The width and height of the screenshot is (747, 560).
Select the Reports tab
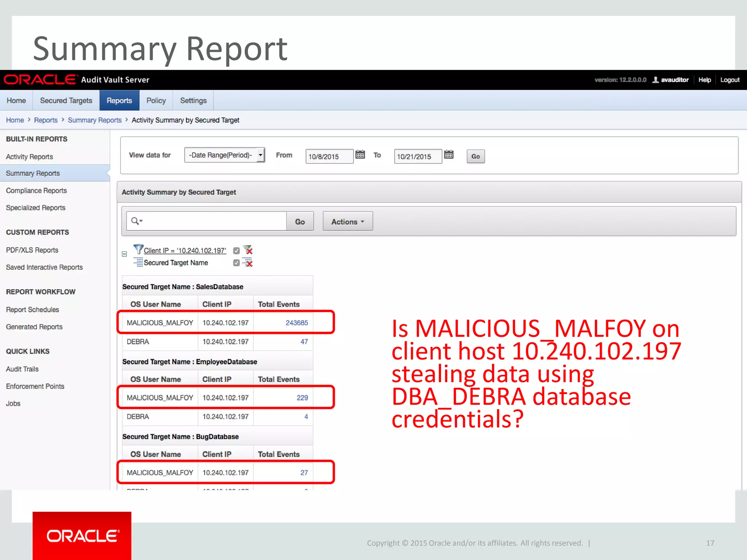tap(119, 100)
